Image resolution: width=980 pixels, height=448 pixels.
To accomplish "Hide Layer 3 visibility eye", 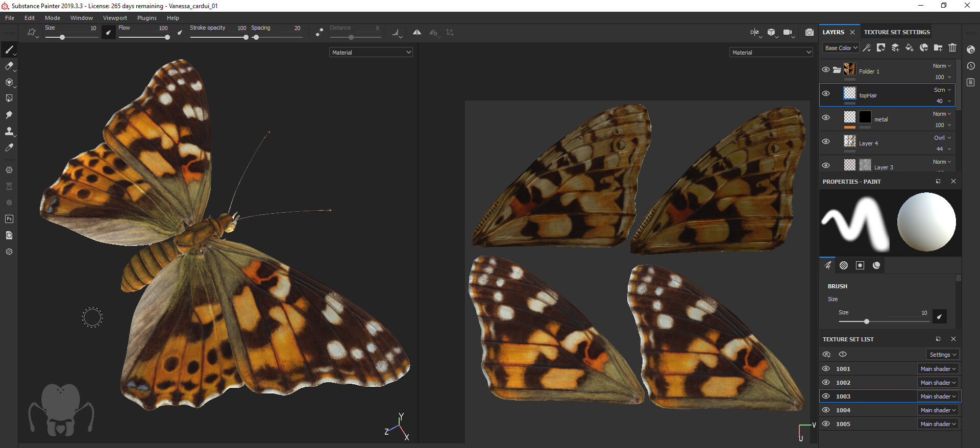I will pos(826,165).
